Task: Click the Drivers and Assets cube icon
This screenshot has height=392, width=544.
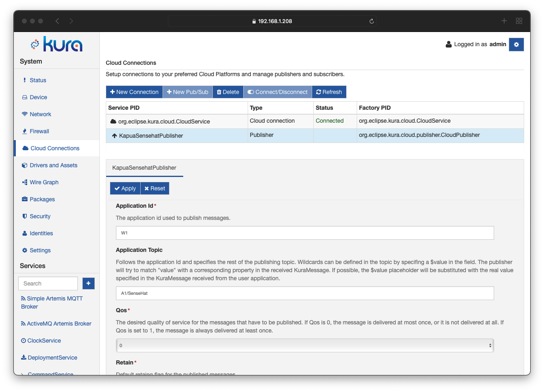Action: [x=25, y=165]
